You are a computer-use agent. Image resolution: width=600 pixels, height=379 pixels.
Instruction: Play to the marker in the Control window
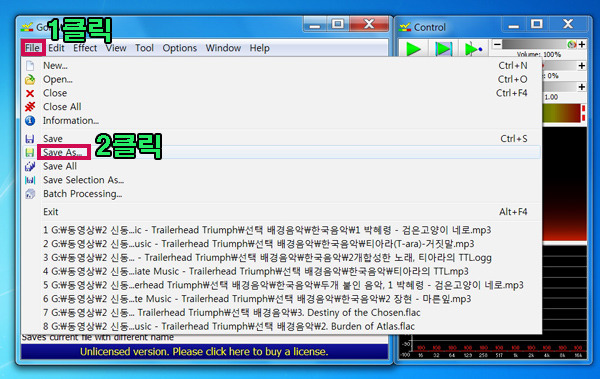tap(473, 49)
